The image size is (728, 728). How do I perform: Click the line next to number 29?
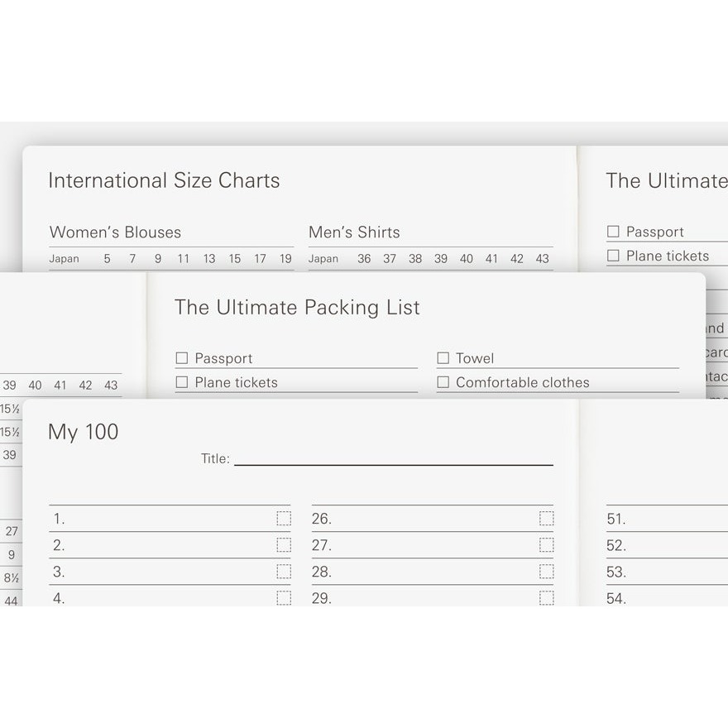[x=432, y=596]
